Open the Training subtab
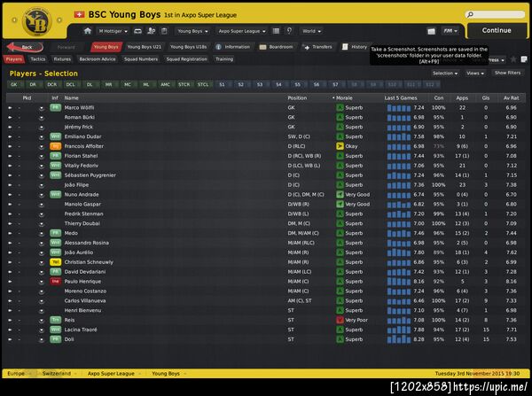This screenshot has height=396, width=532. (x=224, y=59)
